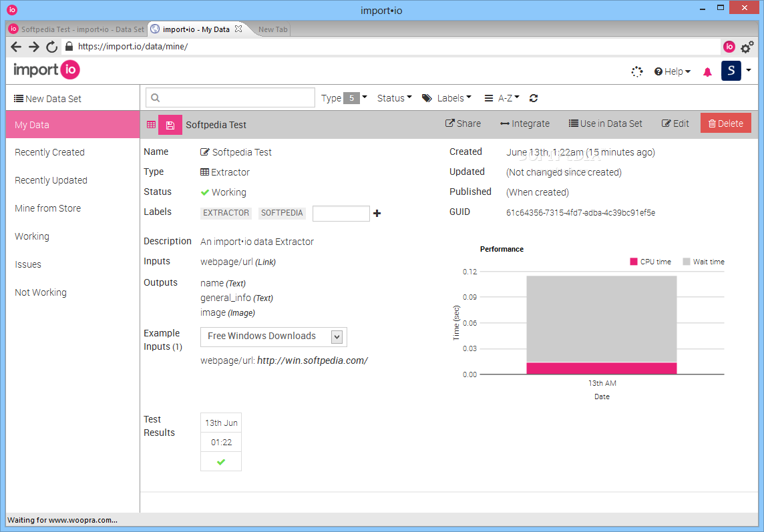Click the Share button
The height and width of the screenshot is (532, 764).
tap(463, 123)
